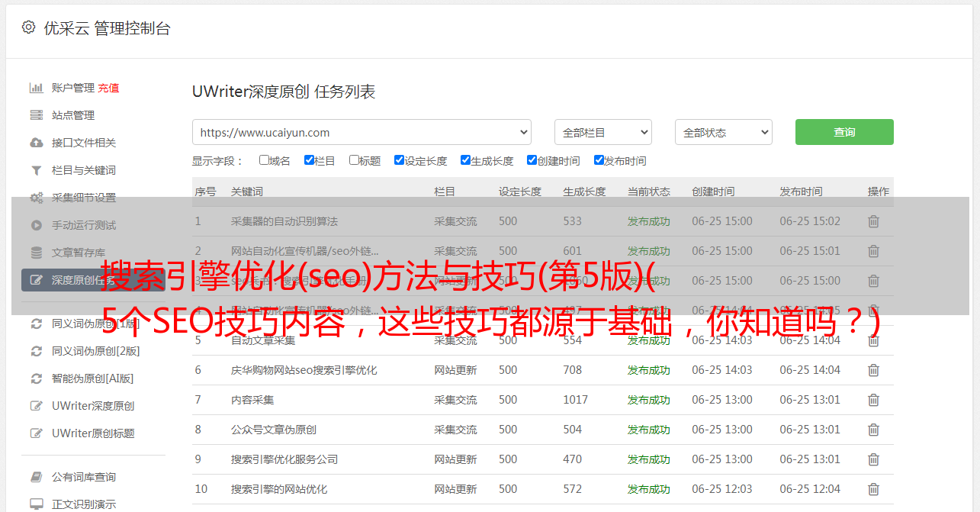This screenshot has width=980, height=512.
Task: Click the 当前状态 column header
Action: [649, 192]
